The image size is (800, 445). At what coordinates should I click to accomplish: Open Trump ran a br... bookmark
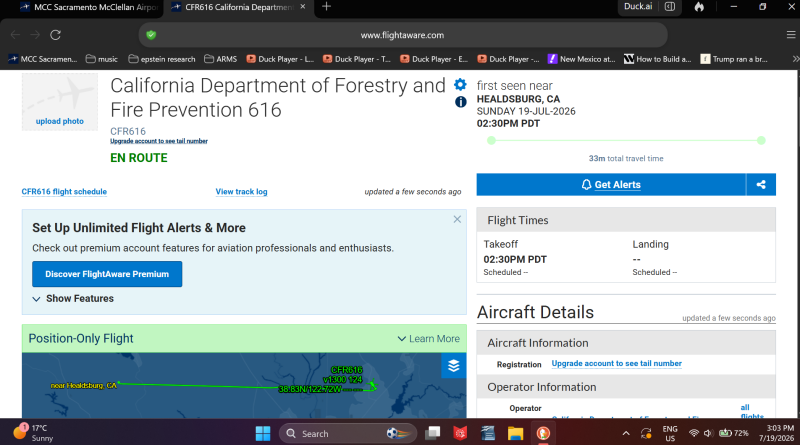734,59
